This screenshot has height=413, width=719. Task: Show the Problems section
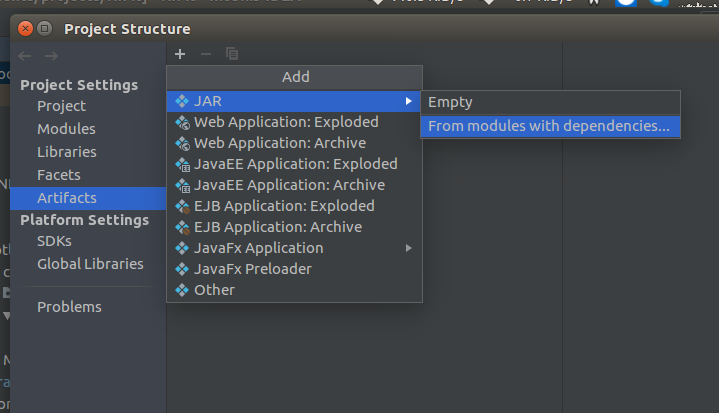click(69, 307)
